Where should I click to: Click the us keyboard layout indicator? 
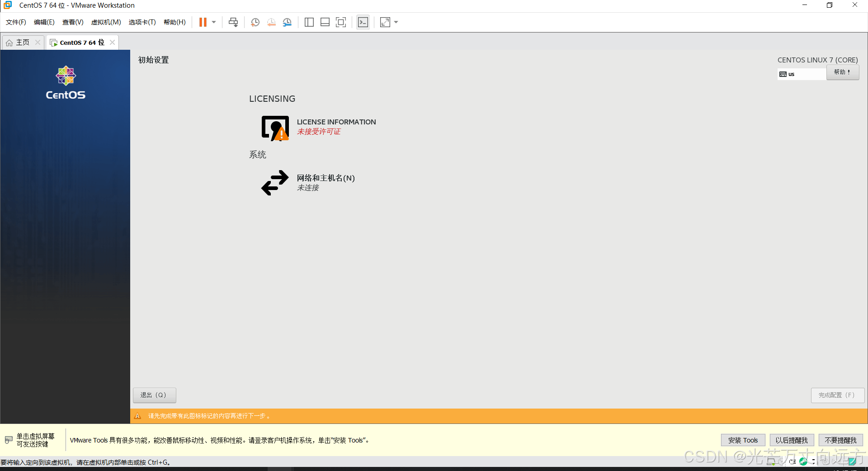[802, 74]
